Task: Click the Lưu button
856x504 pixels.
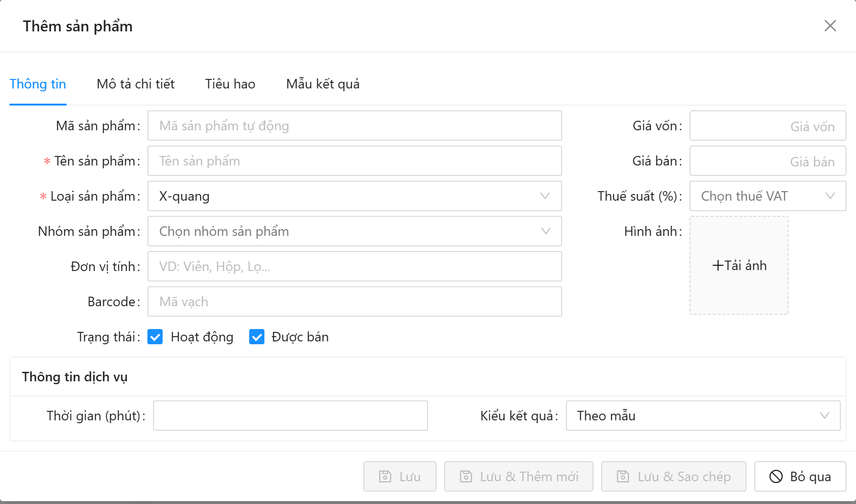Action: click(x=400, y=476)
